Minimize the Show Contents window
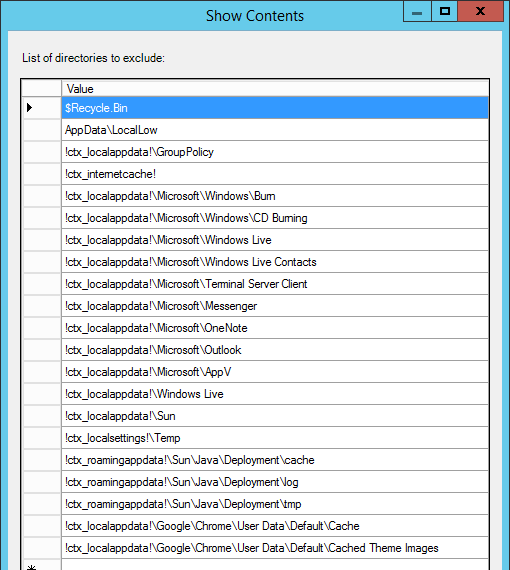Screen dimensions: 510x570 pos(417,12)
